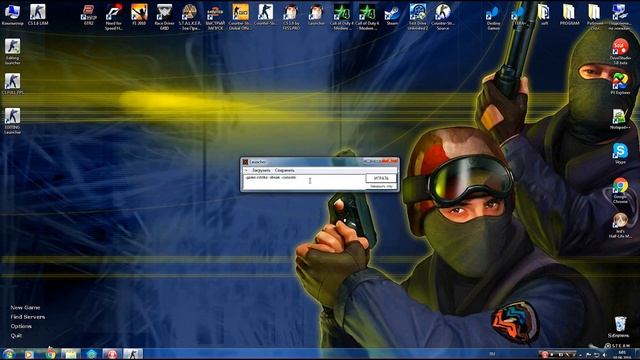Image resolution: width=640 pixels, height=360 pixels.
Task: Open the Skype desktop shortcut
Action: tap(620, 153)
